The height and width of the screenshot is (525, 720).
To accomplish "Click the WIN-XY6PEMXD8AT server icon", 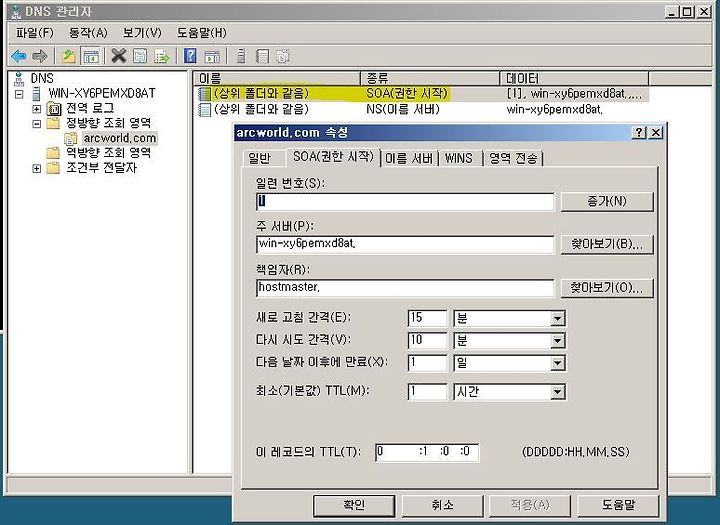I will pyautogui.click(x=37, y=94).
